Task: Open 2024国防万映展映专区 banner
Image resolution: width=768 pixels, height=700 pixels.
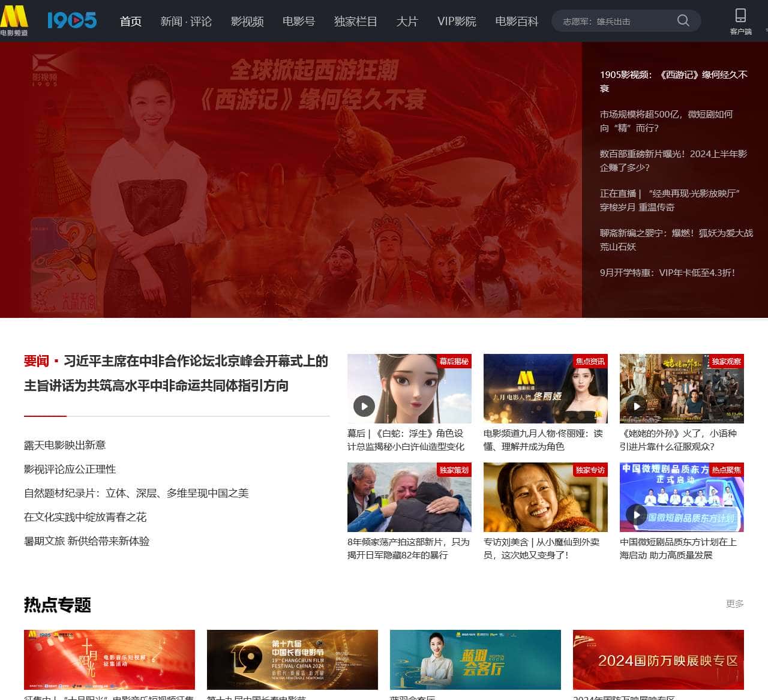Action: click(658, 660)
